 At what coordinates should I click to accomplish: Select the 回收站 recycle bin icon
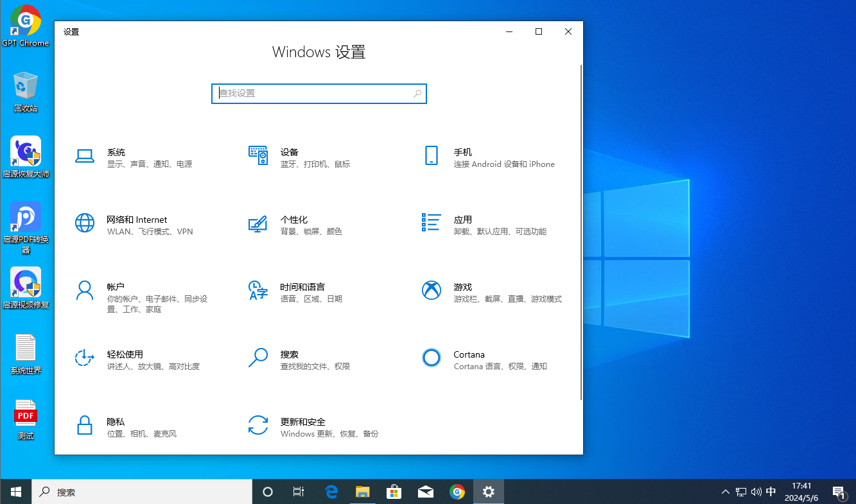[26, 92]
